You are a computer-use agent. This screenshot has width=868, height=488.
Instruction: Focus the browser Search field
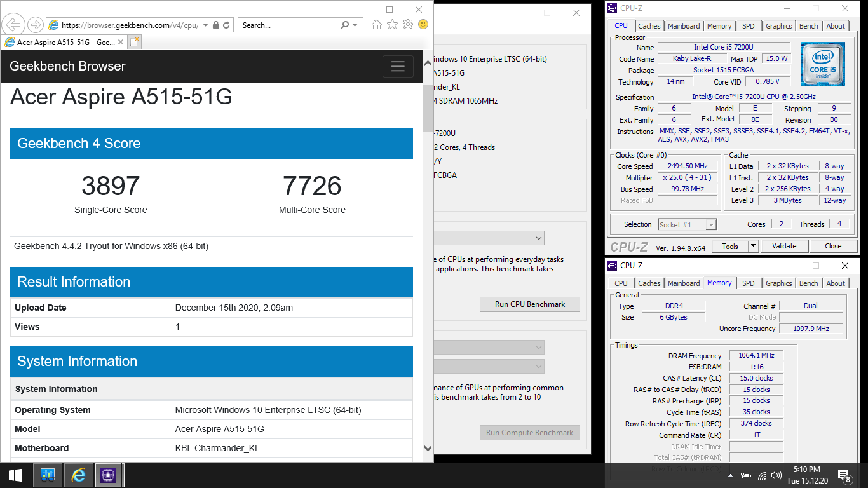tap(290, 25)
